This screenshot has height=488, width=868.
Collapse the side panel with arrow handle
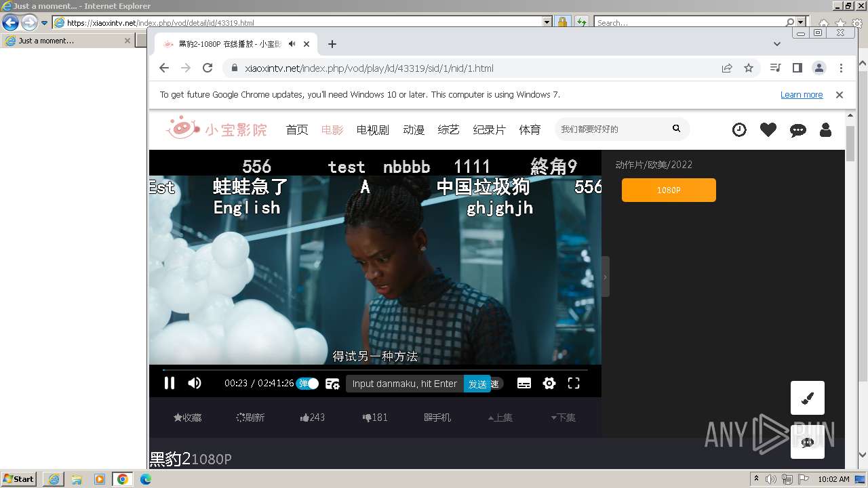[x=606, y=277]
